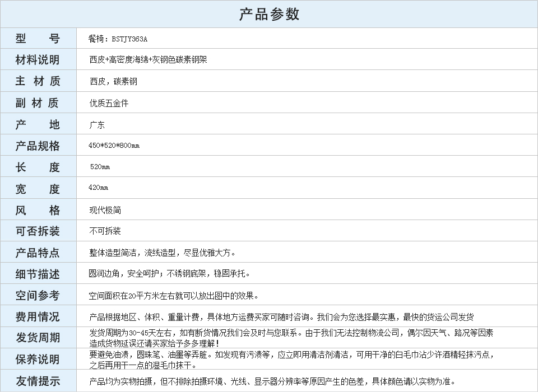538x392 pixels.
Task: Select the 长度 label
Action: [x=38, y=167]
